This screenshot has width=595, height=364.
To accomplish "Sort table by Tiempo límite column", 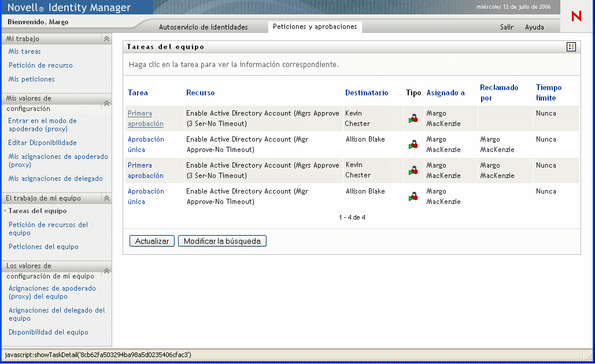I will (549, 92).
